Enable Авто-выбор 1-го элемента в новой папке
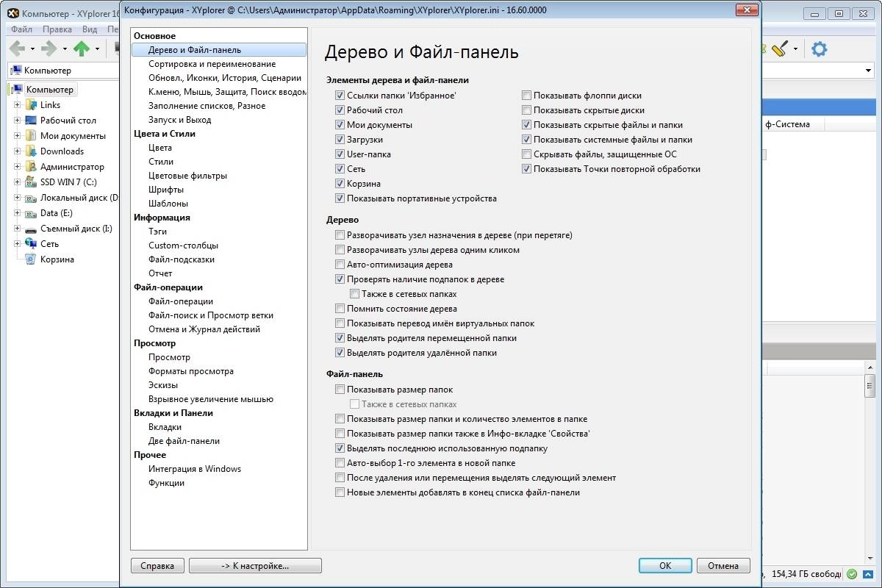 340,463
